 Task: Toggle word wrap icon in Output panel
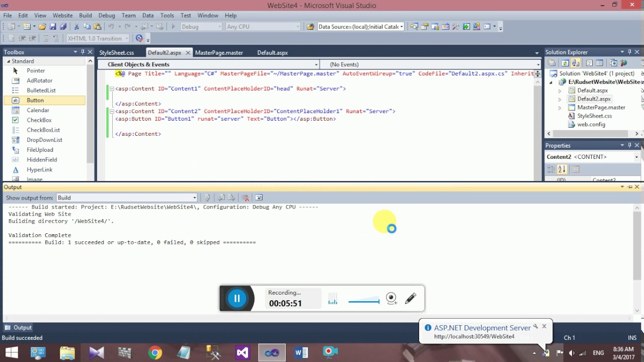point(259,198)
